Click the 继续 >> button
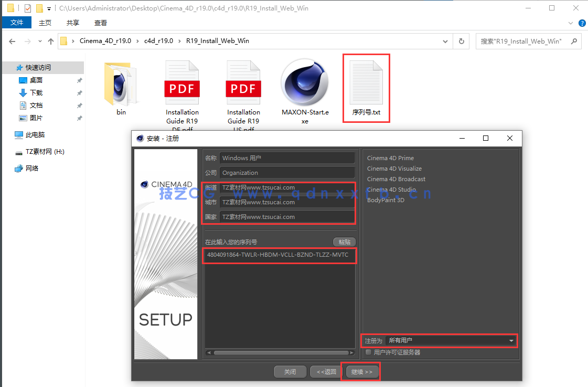The height and width of the screenshot is (387, 588). (x=361, y=372)
